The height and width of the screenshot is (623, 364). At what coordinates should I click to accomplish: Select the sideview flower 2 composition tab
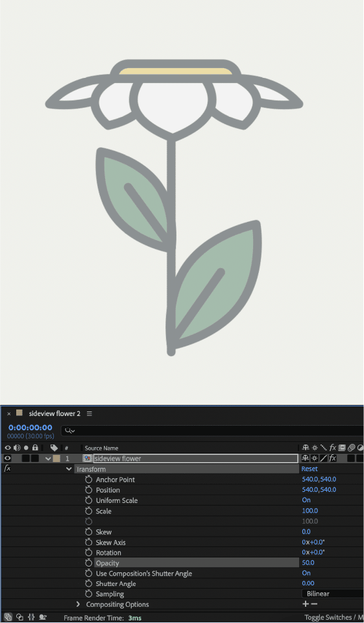(55, 413)
